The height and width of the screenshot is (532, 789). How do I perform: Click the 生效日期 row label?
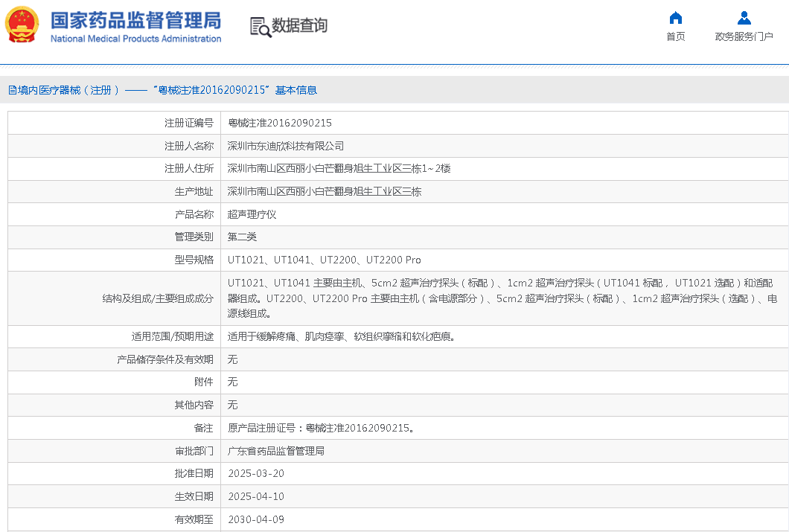click(x=194, y=496)
